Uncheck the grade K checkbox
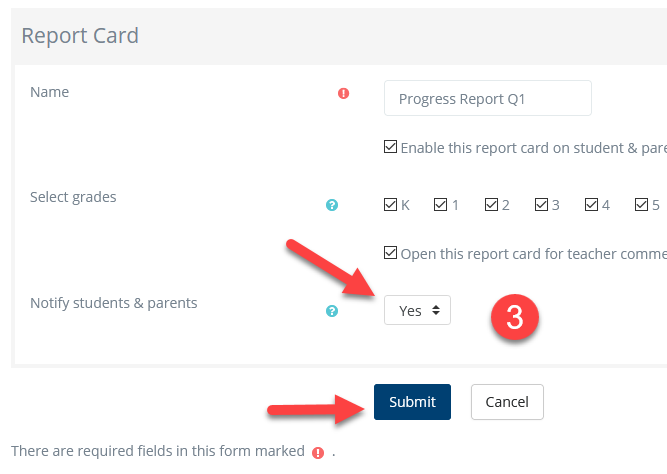Viewport: 667px width, 474px height. tap(391, 205)
